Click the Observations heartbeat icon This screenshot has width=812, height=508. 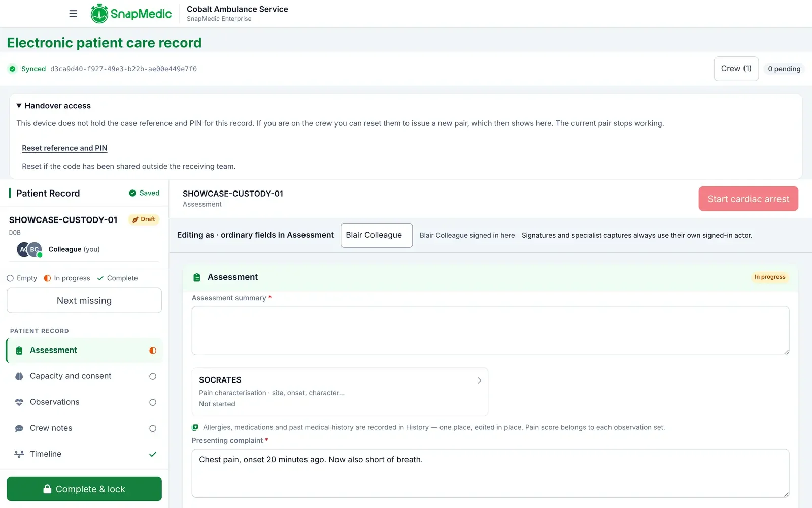[19, 402]
